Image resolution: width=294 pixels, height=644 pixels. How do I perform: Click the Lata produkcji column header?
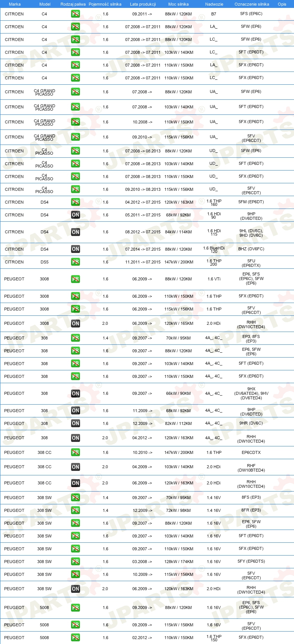143,4
